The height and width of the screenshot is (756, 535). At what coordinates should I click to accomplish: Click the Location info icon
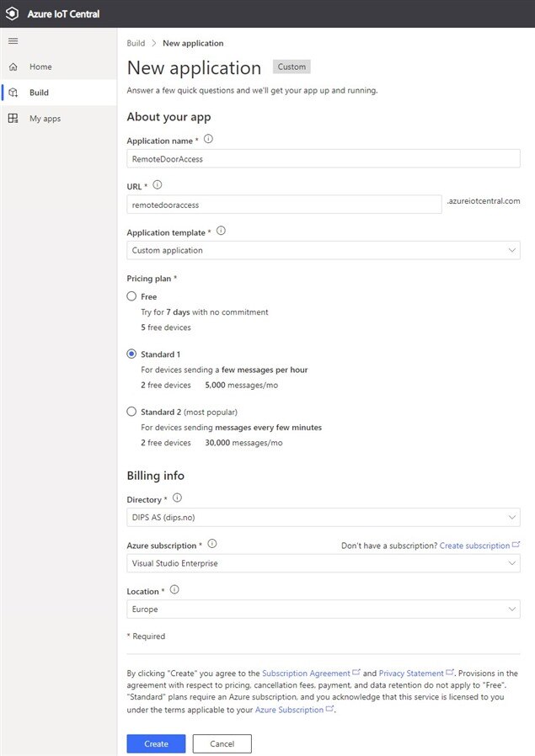[175, 590]
